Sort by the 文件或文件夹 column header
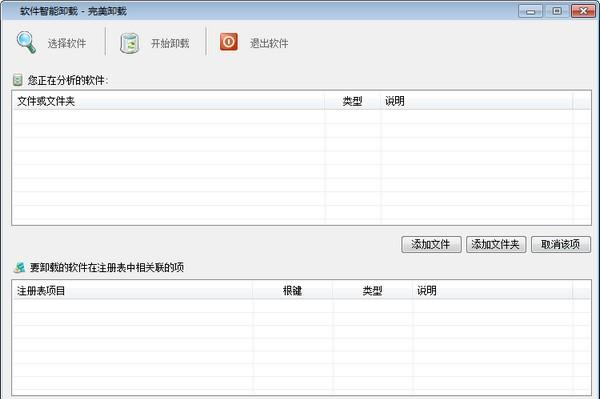The width and height of the screenshot is (600, 399). tap(168, 101)
